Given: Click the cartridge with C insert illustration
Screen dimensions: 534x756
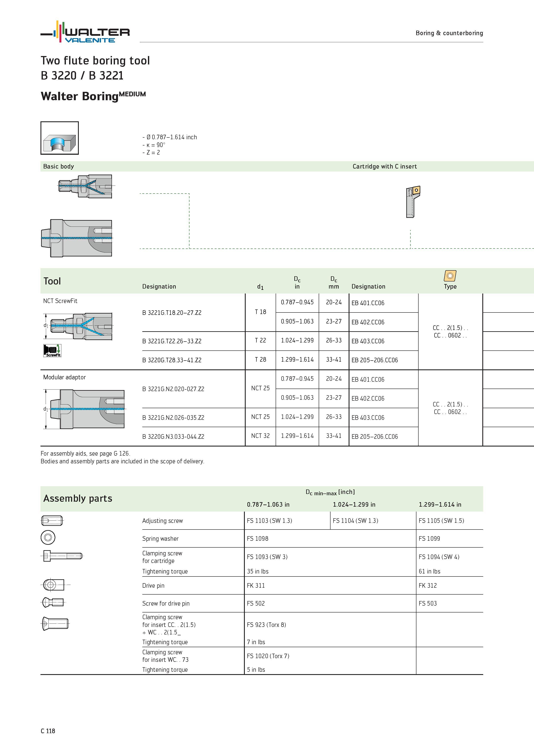Looking at the screenshot, I should [x=413, y=201].
